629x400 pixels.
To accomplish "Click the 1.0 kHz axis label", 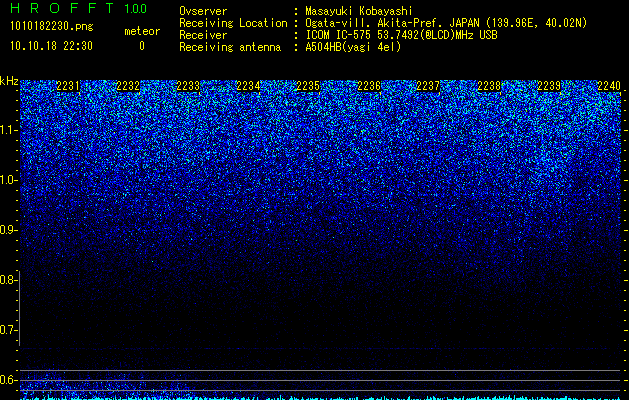I will 8,180.
